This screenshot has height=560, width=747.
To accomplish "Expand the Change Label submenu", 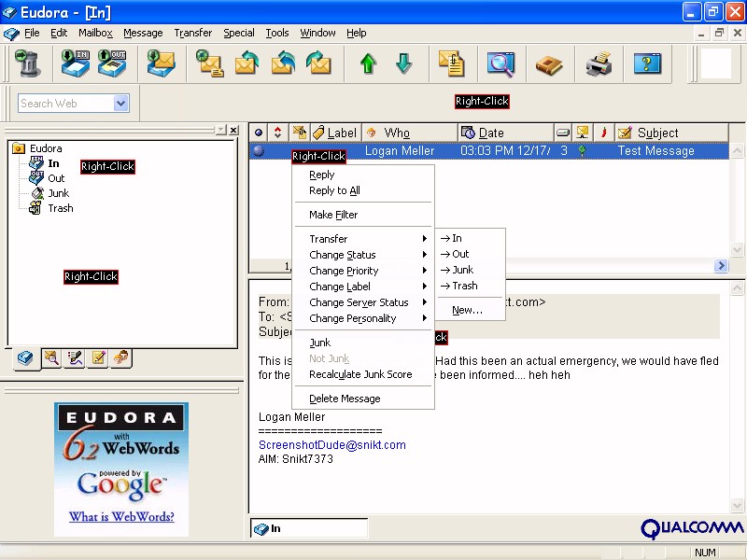I will point(363,287).
